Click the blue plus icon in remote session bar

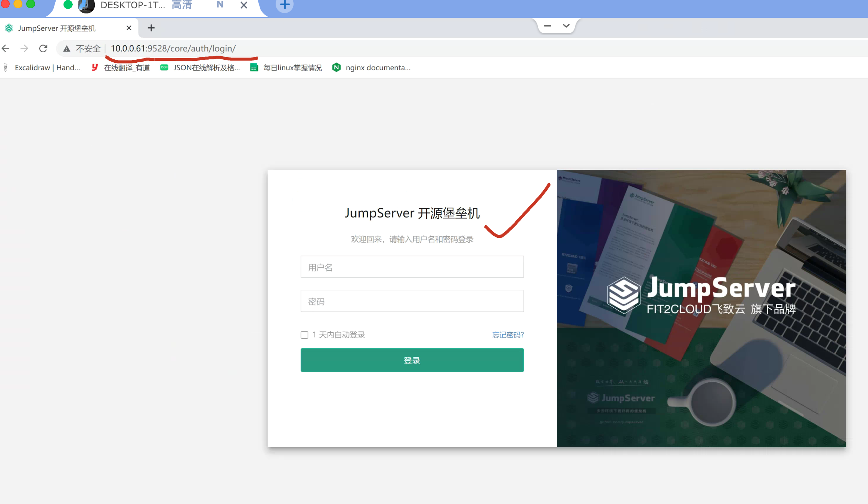point(285,5)
